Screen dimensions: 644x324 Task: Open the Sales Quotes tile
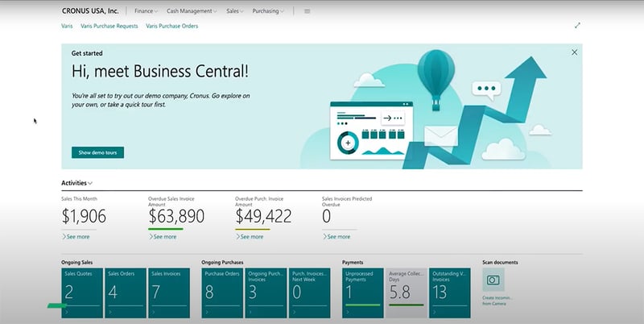pos(82,293)
